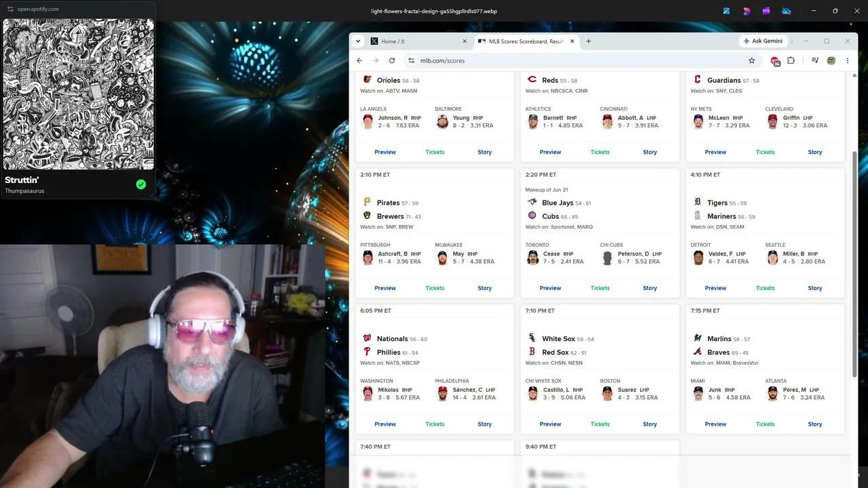
Task: Click the Marlins team logo
Action: coord(697,338)
